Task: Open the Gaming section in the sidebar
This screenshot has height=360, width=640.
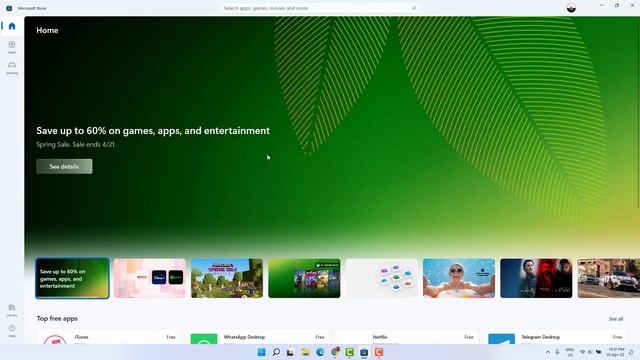Action: tap(12, 68)
